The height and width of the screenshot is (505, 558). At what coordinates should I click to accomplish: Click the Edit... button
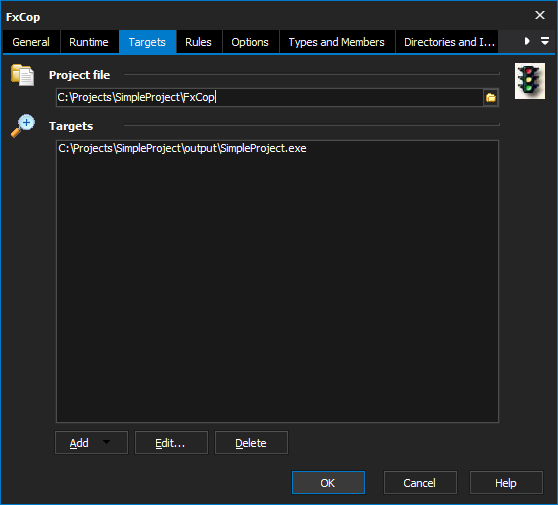(171, 443)
